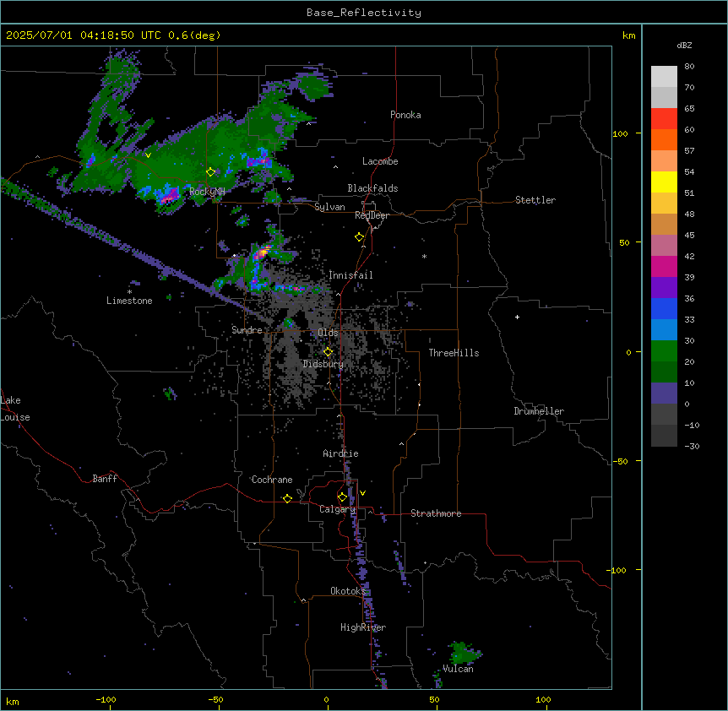Click the Stettler town label

535,200
